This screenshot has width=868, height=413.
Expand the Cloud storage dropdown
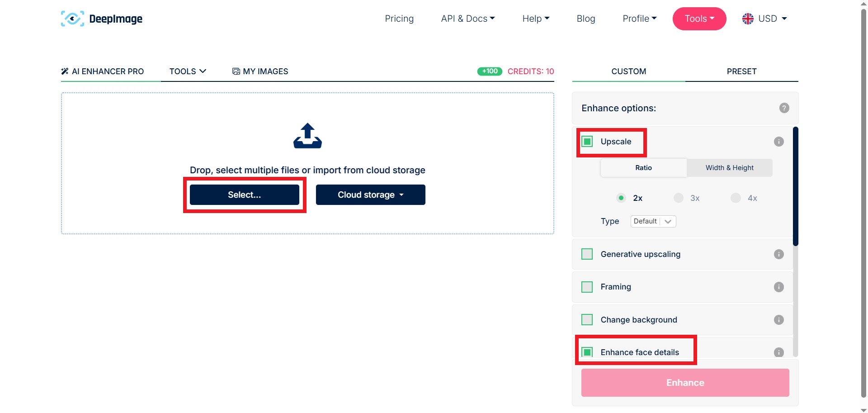pyautogui.click(x=370, y=195)
